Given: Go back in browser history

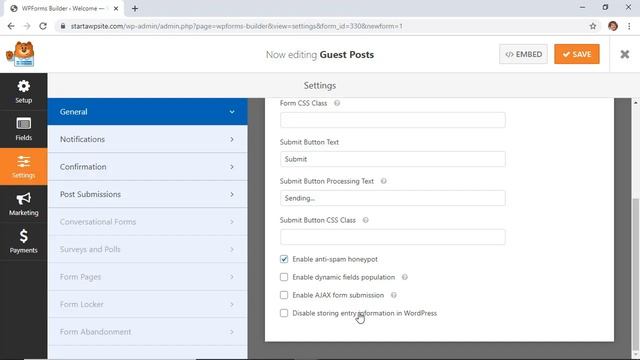Looking at the screenshot, I should click(x=11, y=26).
